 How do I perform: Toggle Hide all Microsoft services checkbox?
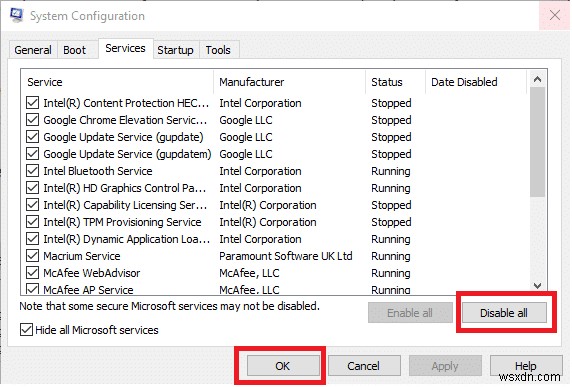click(x=26, y=330)
